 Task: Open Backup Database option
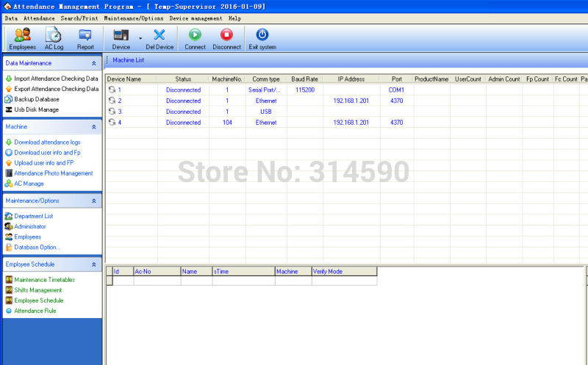coord(36,99)
